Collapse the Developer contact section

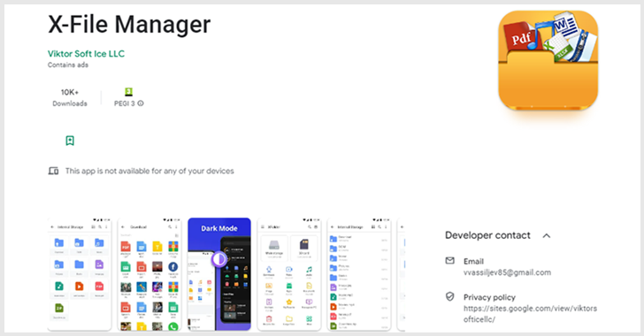[x=547, y=236]
